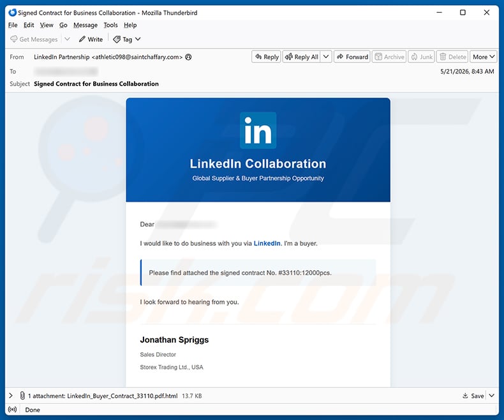Write a new message
This screenshot has height=420, width=504.
91,39
